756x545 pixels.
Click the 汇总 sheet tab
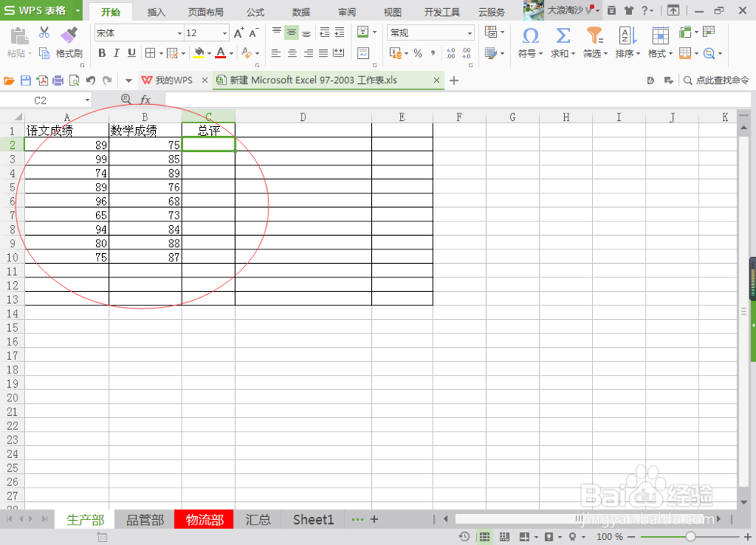pyautogui.click(x=258, y=519)
